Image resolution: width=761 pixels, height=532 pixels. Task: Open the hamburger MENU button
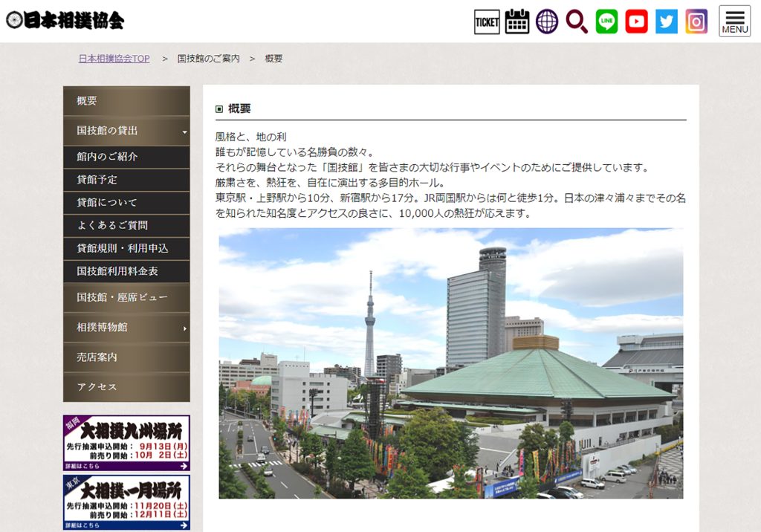coord(734,22)
